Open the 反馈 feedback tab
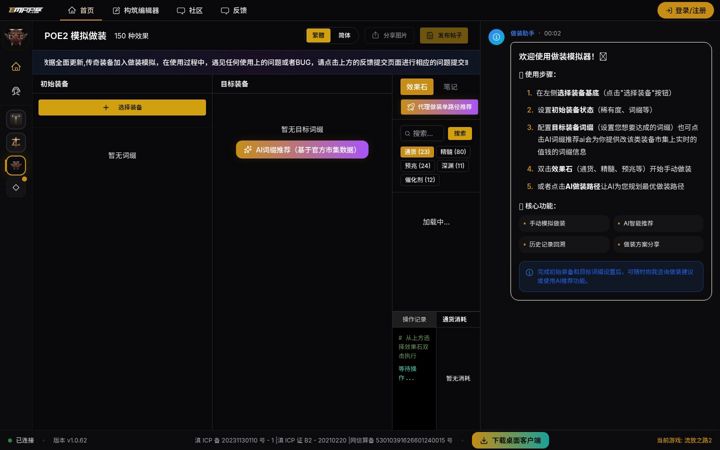 tap(234, 10)
